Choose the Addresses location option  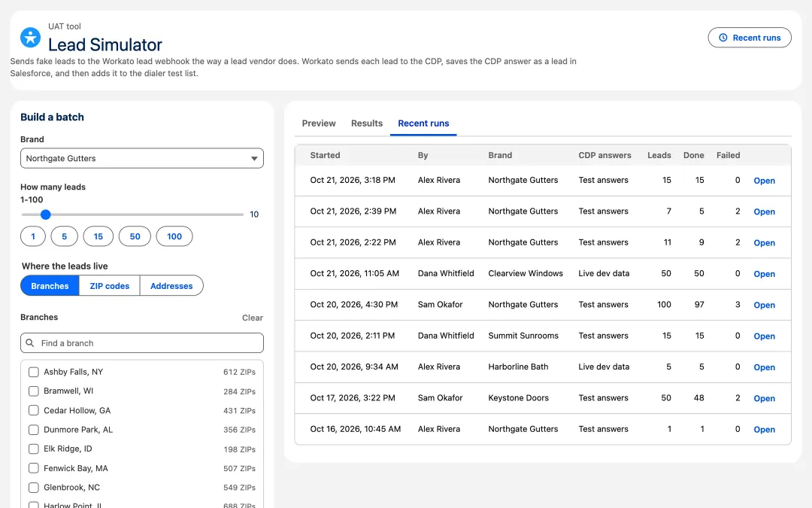171,286
